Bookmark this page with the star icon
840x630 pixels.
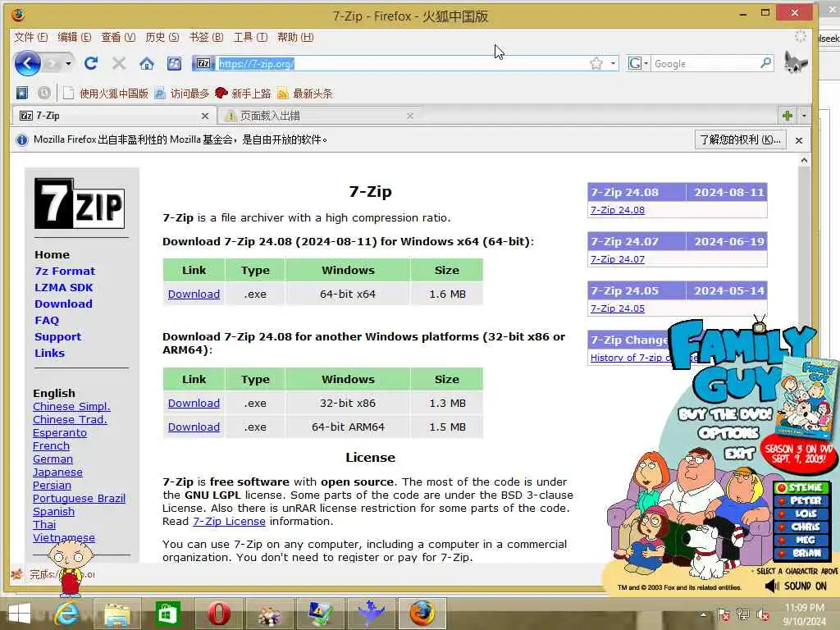tap(596, 64)
